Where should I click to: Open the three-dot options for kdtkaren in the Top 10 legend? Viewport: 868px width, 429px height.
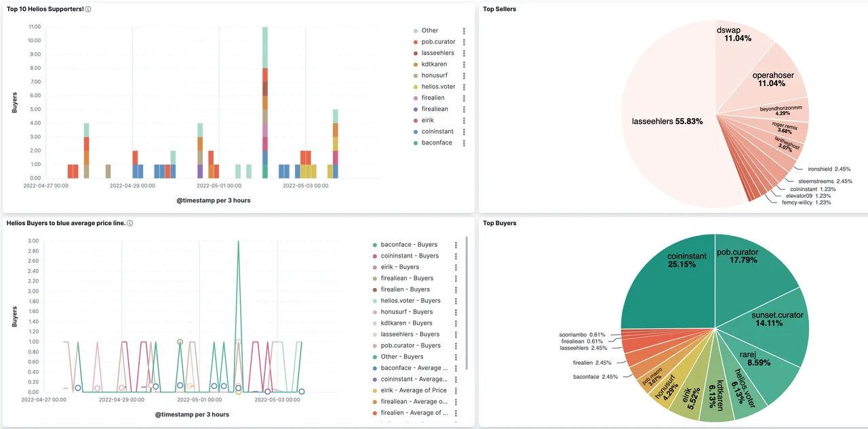click(464, 64)
